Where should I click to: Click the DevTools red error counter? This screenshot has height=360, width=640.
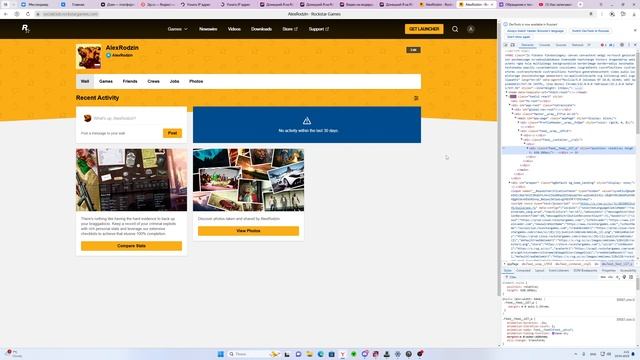pos(604,45)
